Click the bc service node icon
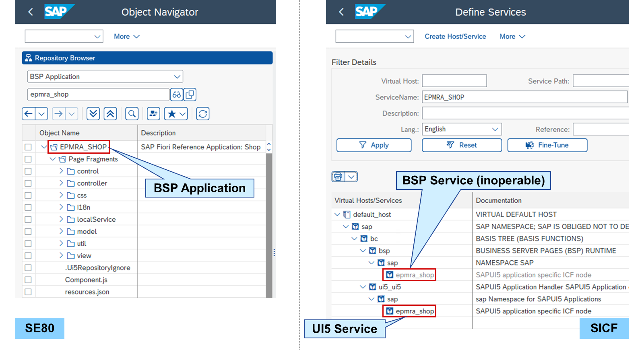Viewport: 644px width, 350px height. pyautogui.click(x=364, y=239)
